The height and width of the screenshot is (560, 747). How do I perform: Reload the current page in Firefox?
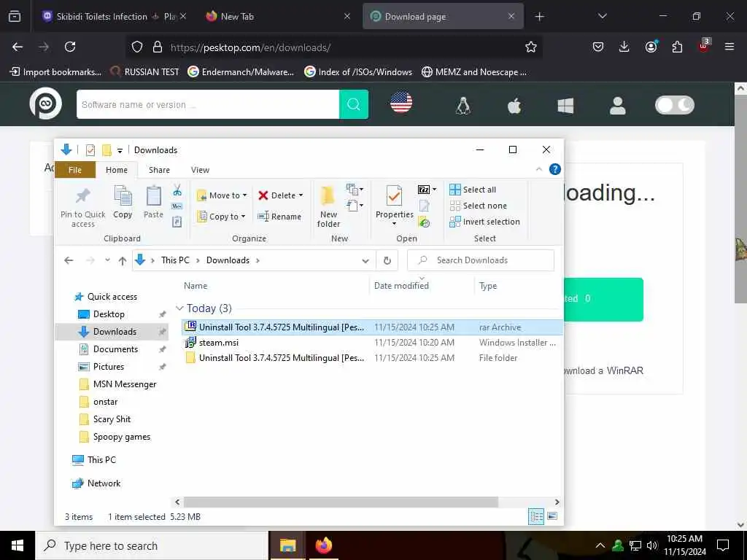(70, 47)
